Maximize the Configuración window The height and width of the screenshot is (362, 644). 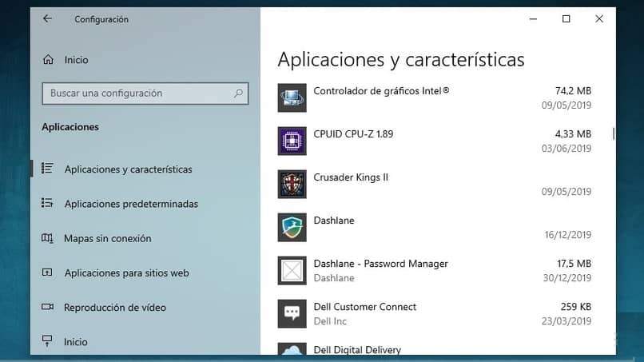[566, 19]
